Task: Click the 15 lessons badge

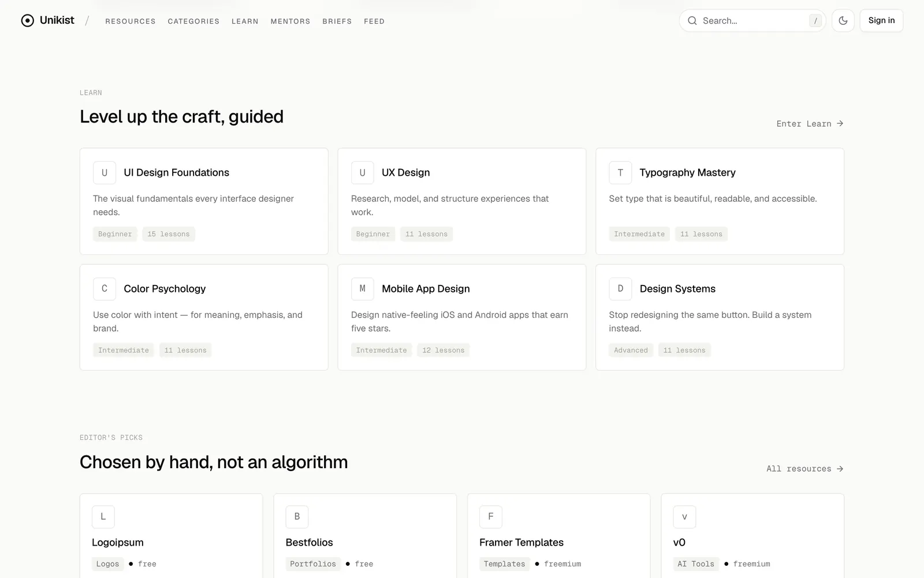Action: point(169,234)
